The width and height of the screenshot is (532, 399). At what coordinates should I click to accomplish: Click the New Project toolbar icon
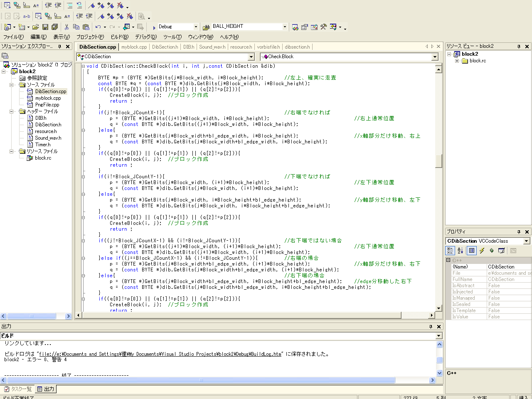7,27
